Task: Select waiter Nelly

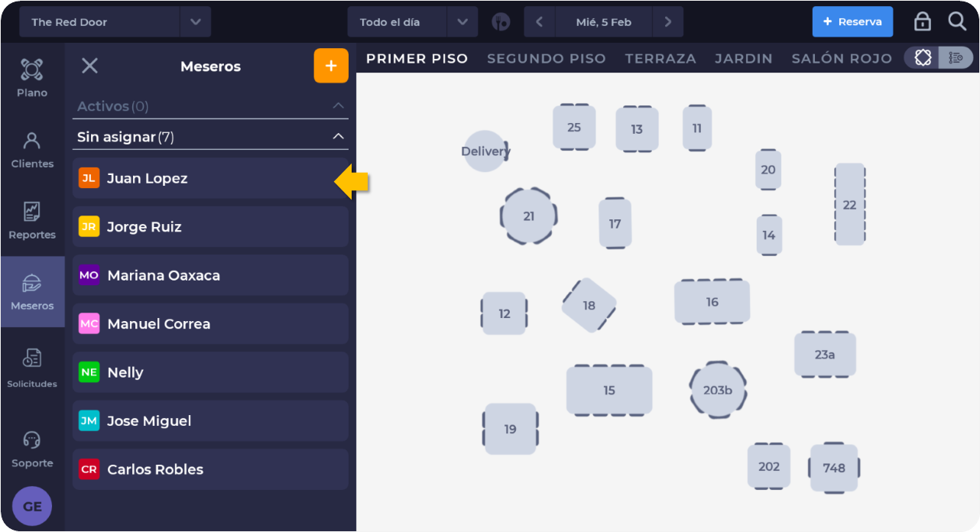Action: tap(210, 372)
